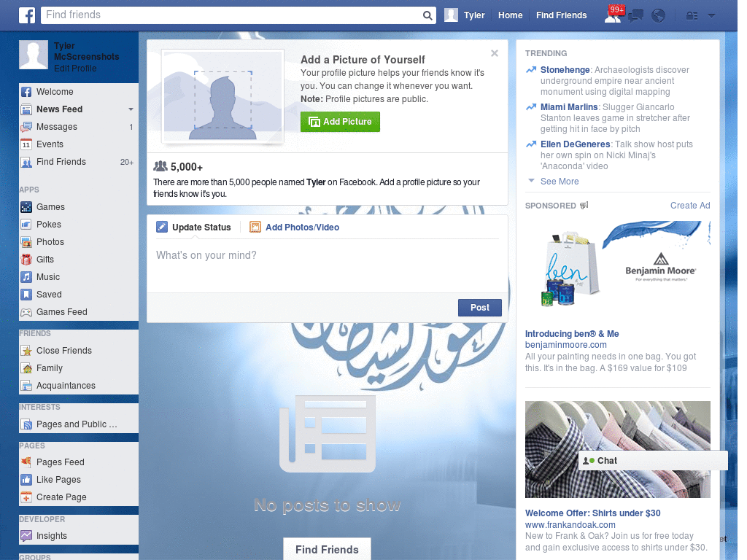Click the Facebook logo in top bar
The height and width of the screenshot is (560, 747).
(x=27, y=15)
